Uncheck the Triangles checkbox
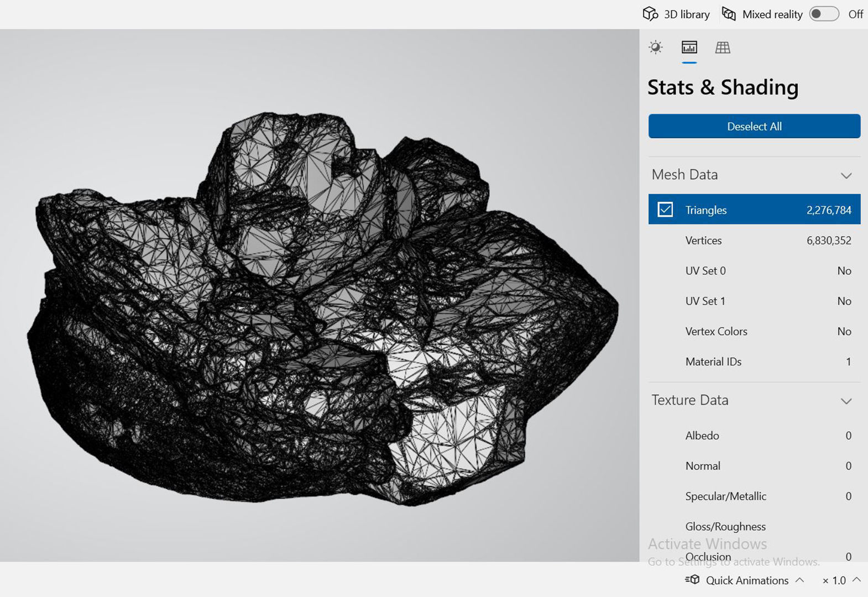Screen dimensions: 868x597 coord(665,210)
